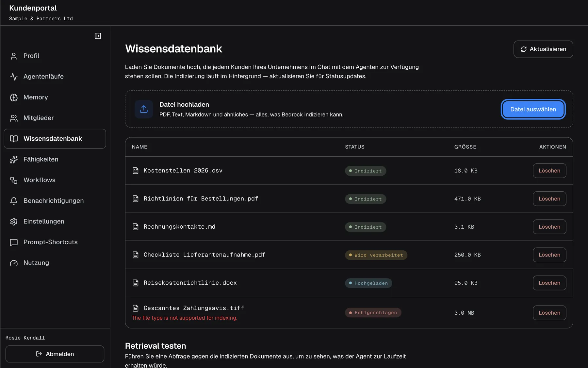Click Datei auswählen to upload
588x368 pixels.
tap(533, 109)
